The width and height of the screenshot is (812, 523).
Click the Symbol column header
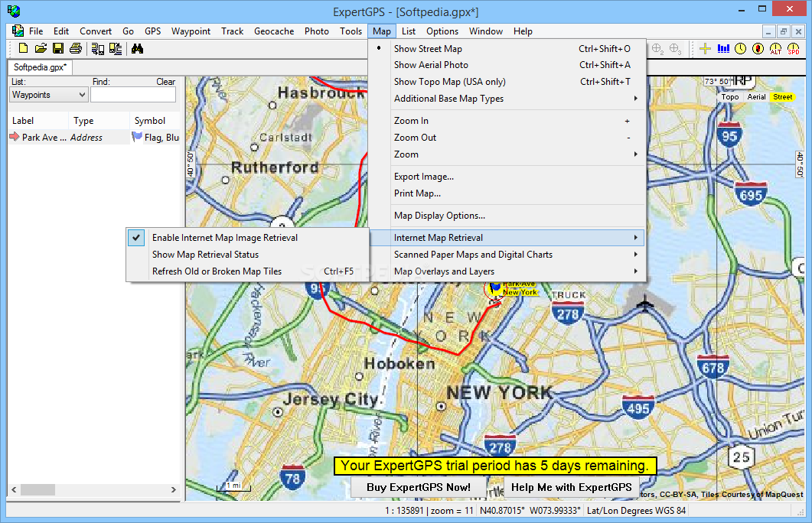155,121
